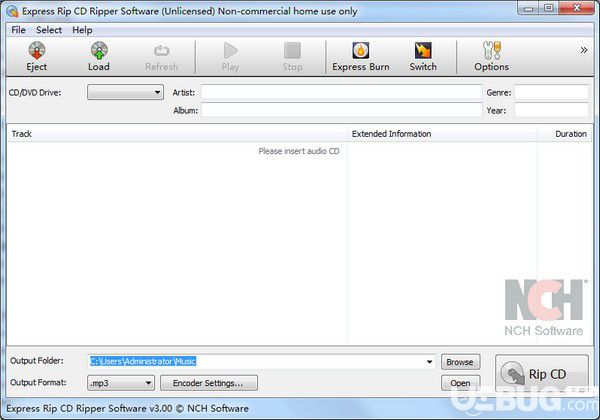Open the Encoder Settings button
Viewport: 600px width, 420px height.
coord(209,383)
